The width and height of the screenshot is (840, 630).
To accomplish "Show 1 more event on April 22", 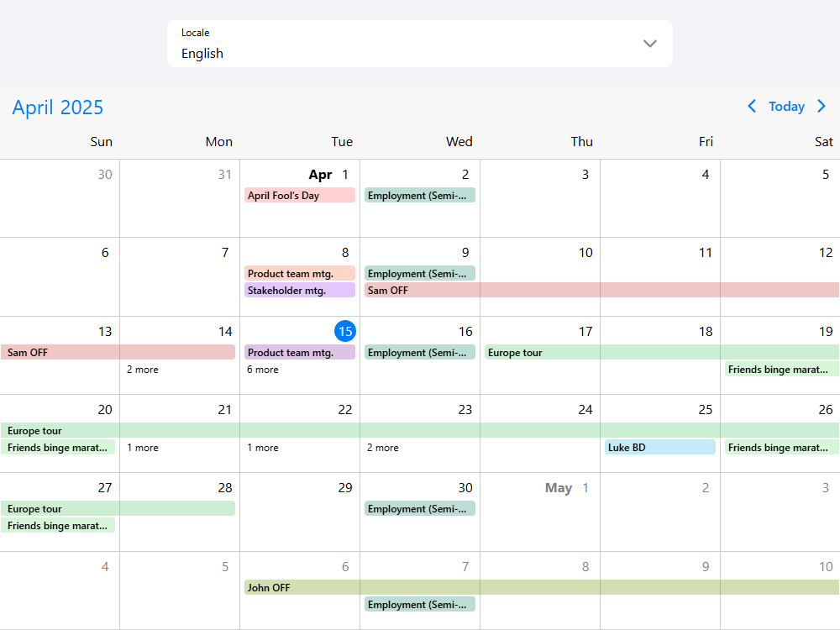I will 262,448.
